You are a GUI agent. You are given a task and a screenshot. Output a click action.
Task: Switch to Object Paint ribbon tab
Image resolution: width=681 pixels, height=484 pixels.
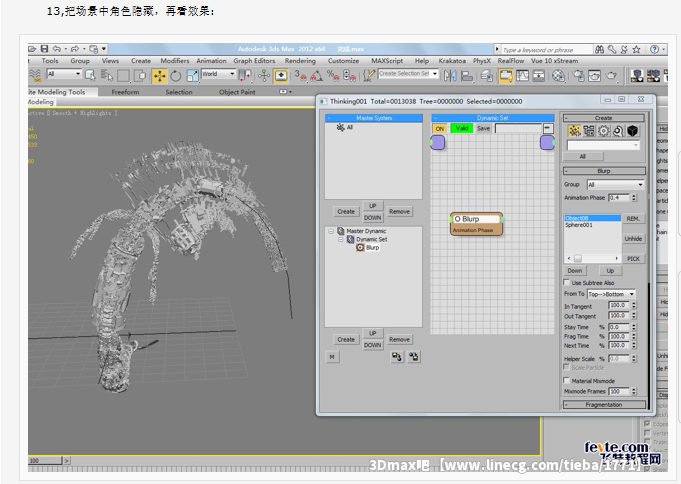click(237, 92)
